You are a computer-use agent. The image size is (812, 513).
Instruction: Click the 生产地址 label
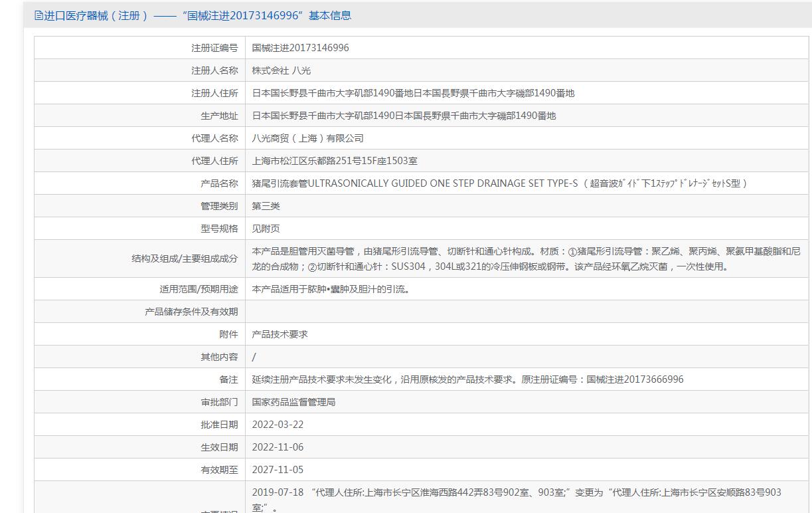coord(219,116)
